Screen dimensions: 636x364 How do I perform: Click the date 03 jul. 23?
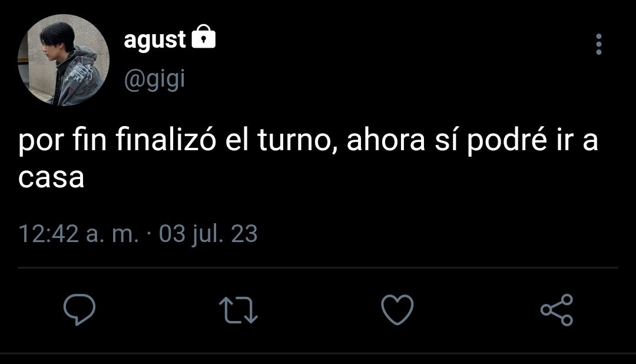[x=208, y=234]
